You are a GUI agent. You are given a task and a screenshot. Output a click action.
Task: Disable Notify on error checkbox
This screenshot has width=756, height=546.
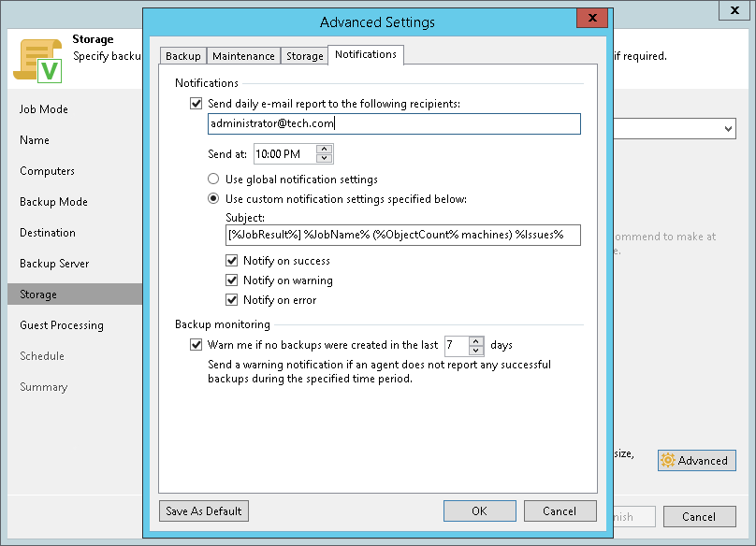231,300
